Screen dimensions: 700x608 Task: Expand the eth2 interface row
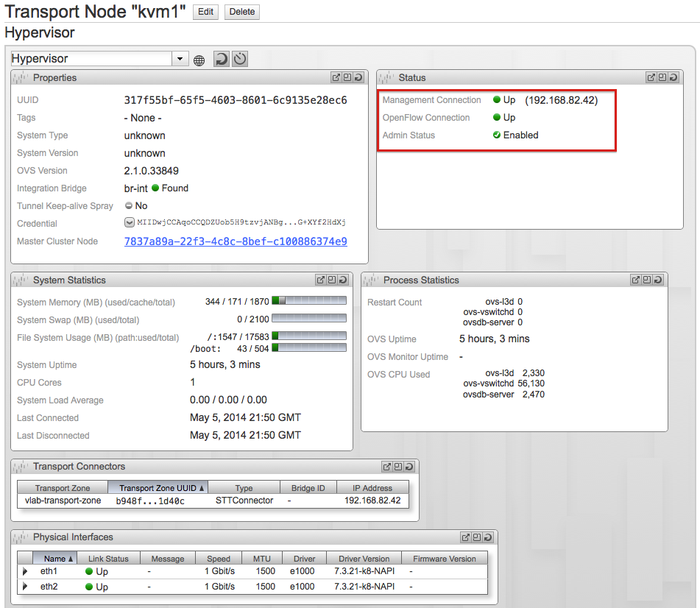[x=24, y=587]
